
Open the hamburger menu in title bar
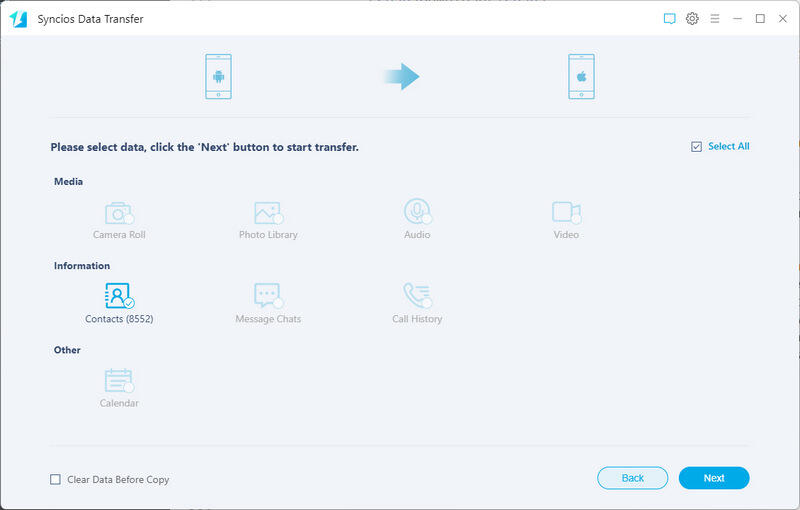tap(714, 19)
